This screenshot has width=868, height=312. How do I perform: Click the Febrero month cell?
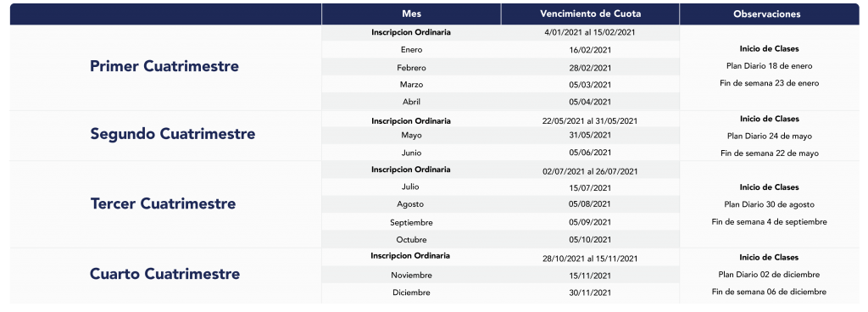pos(411,68)
